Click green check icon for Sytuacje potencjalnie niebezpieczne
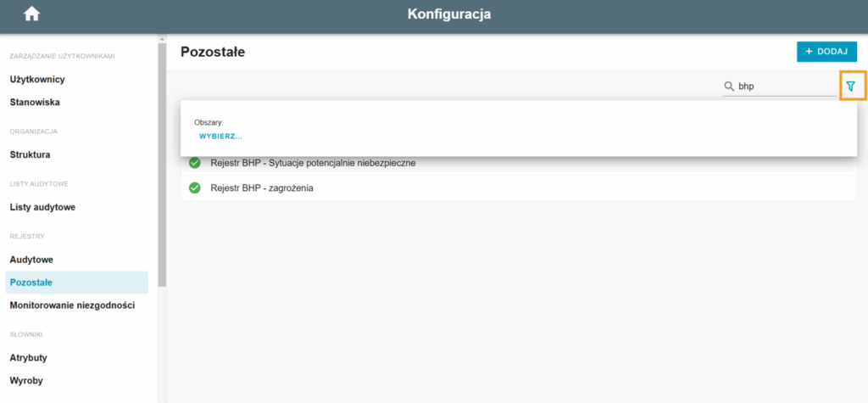 (194, 163)
